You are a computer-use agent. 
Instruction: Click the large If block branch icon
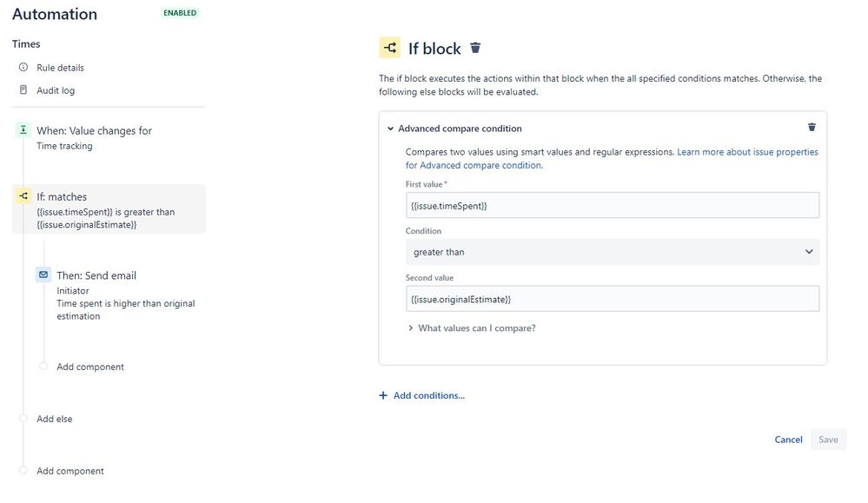tap(390, 48)
